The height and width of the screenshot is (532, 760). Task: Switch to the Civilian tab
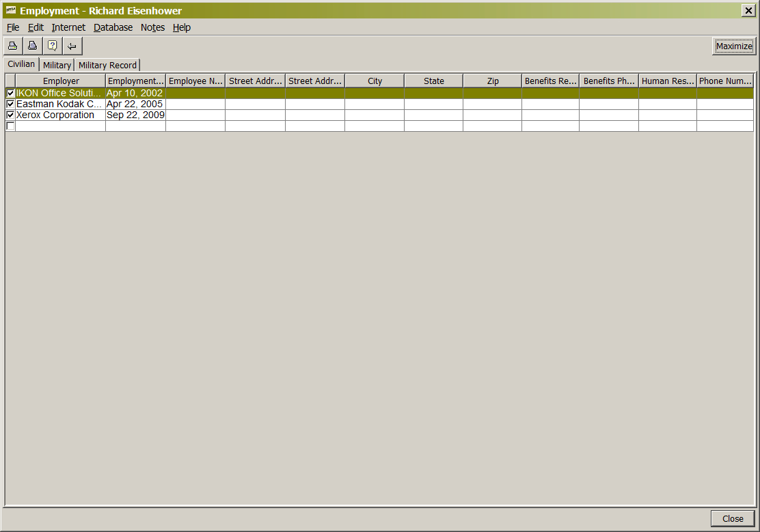click(x=21, y=64)
